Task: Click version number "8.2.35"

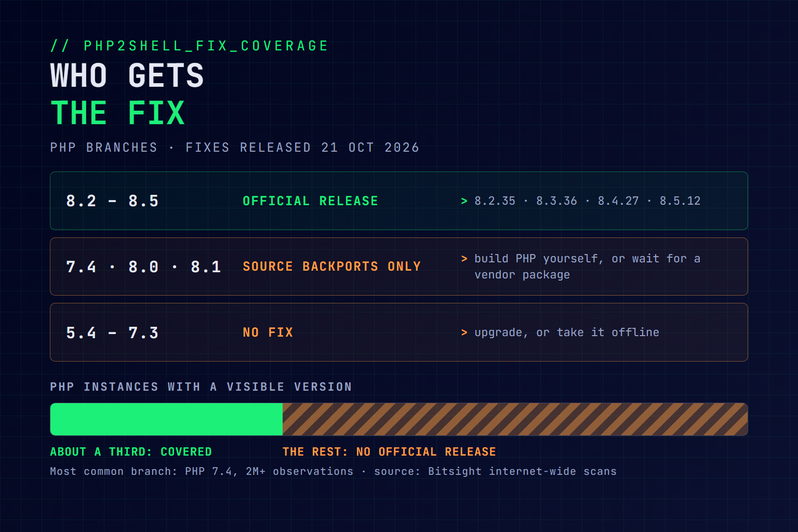Action: (495, 201)
